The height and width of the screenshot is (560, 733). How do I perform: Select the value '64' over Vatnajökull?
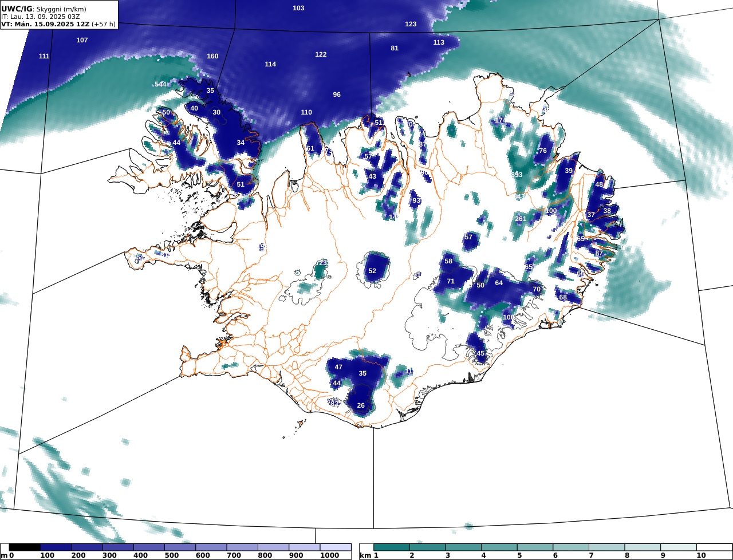click(x=499, y=283)
